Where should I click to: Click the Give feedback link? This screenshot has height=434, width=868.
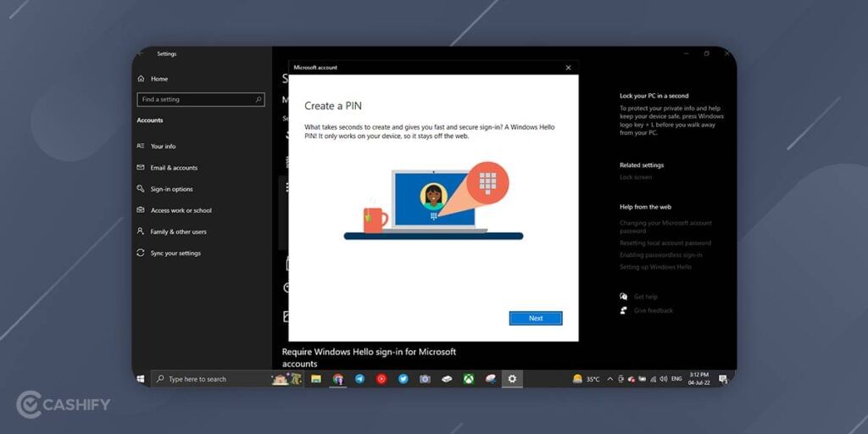[x=654, y=310]
